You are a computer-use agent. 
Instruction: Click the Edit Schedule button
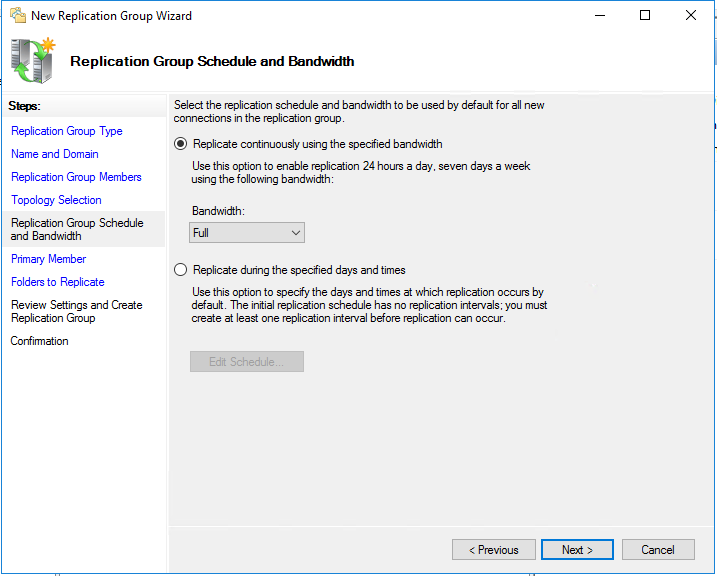(x=246, y=362)
